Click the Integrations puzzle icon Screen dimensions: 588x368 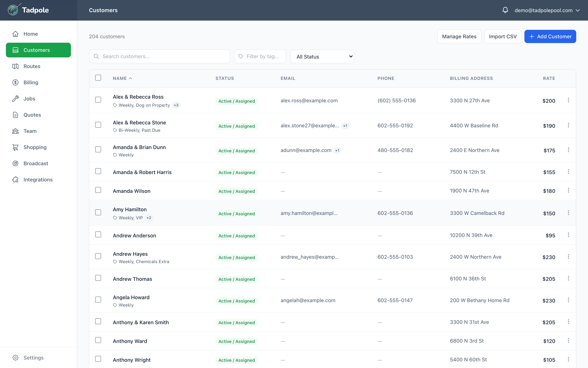[15, 180]
